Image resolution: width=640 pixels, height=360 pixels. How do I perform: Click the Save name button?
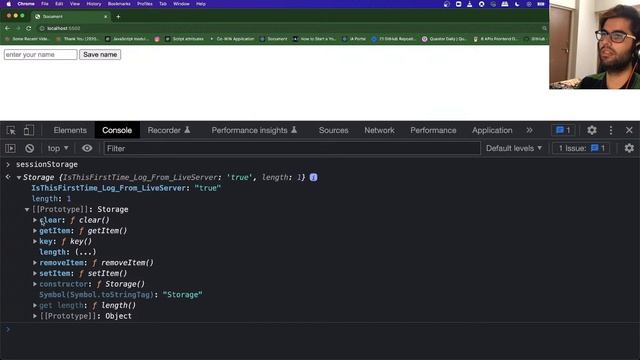[x=100, y=55]
